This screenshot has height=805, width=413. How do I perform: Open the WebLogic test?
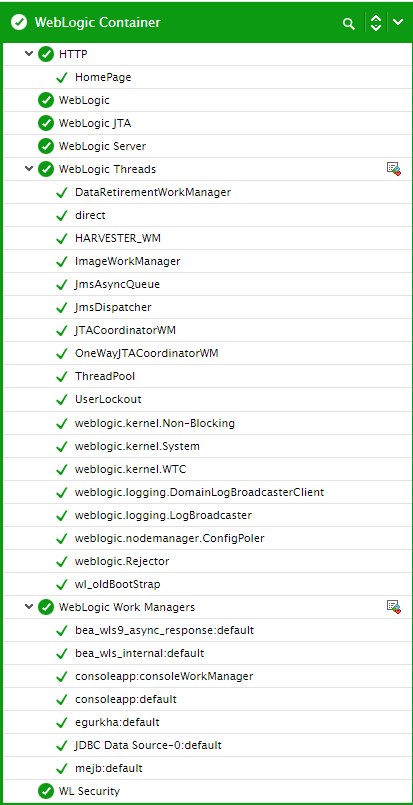click(84, 100)
